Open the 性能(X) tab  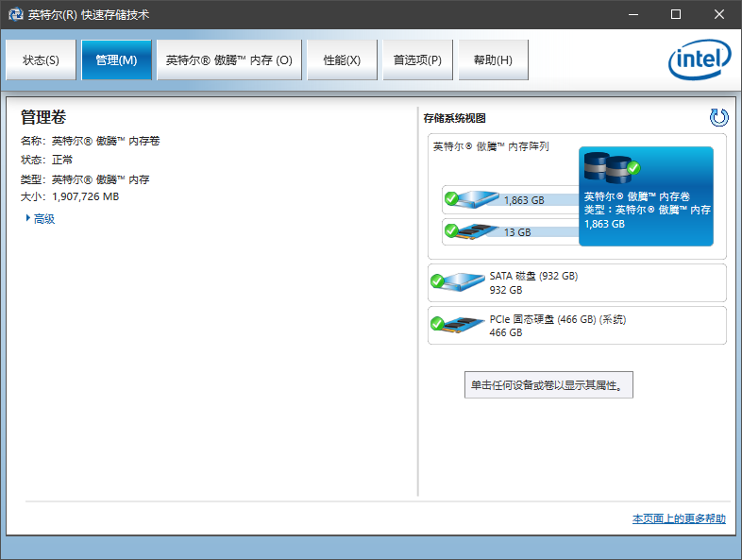342,60
